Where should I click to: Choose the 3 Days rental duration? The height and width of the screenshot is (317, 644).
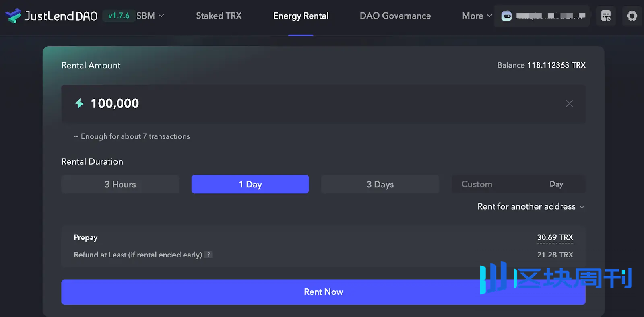click(380, 184)
